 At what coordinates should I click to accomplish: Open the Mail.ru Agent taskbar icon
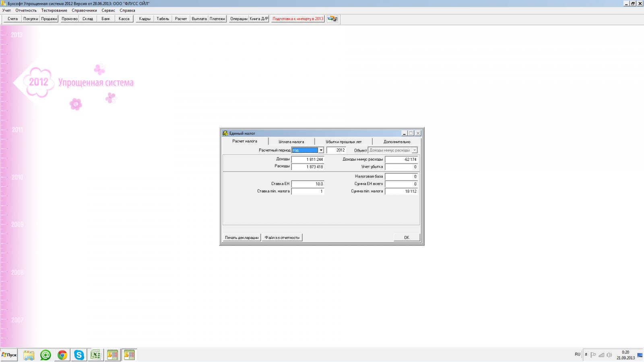point(45,355)
